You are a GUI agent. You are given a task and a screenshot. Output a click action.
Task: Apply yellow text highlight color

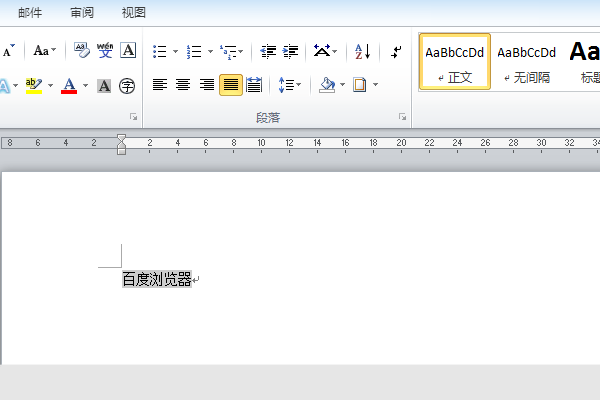[34, 85]
